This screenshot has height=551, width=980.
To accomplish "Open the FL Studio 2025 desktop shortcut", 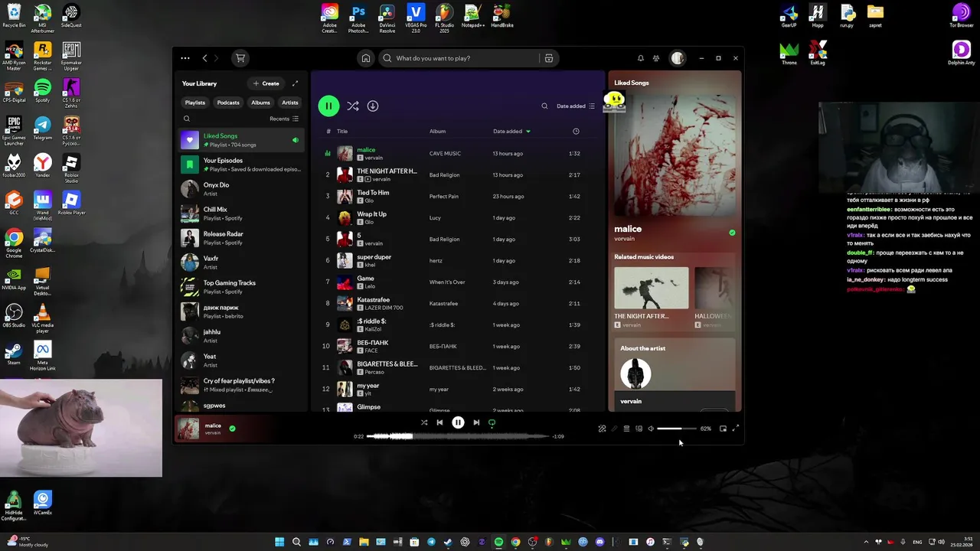I will pyautogui.click(x=444, y=18).
